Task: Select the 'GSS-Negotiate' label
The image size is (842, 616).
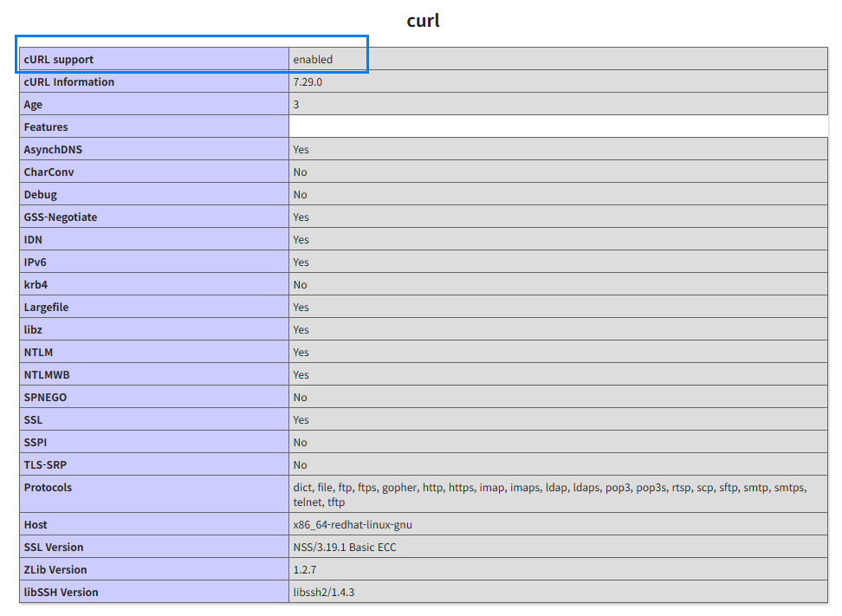Action: click(x=60, y=217)
